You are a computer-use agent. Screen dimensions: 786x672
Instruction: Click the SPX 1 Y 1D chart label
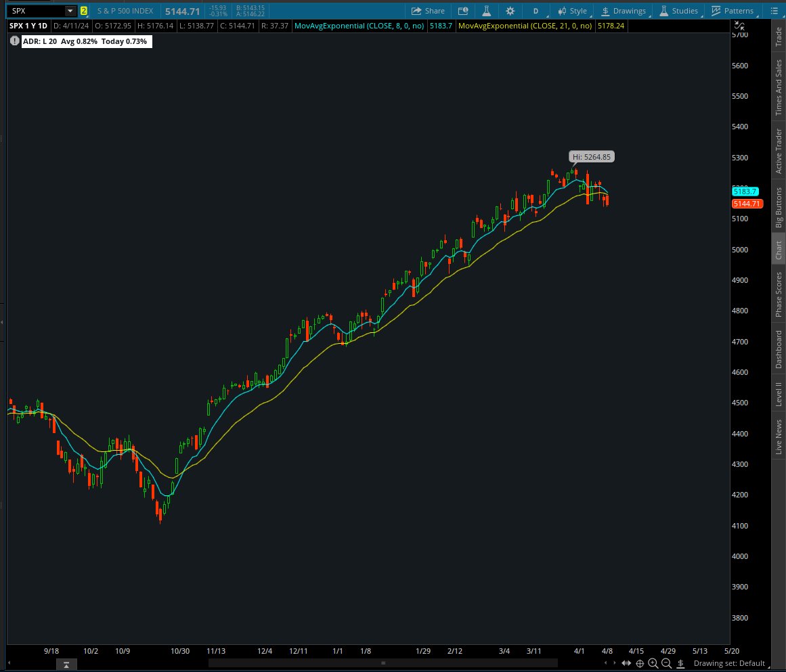[x=28, y=26]
